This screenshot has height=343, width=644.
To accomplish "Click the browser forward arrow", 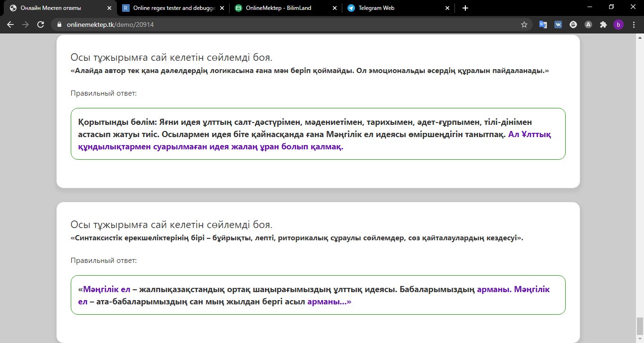I will 25,24.
